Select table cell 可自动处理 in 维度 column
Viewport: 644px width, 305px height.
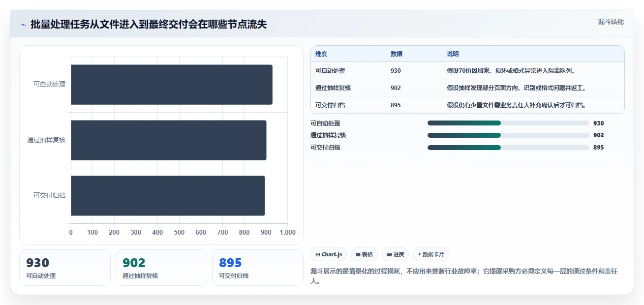(x=330, y=70)
